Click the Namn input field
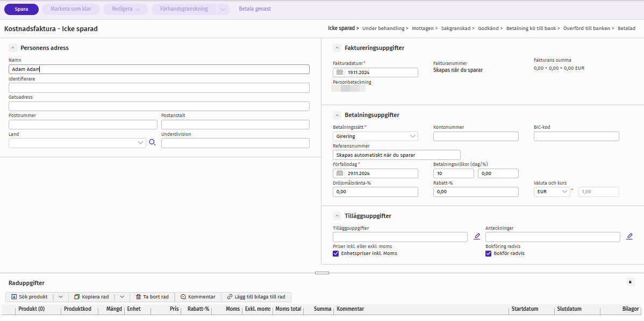This screenshot has height=321, width=644. point(159,69)
